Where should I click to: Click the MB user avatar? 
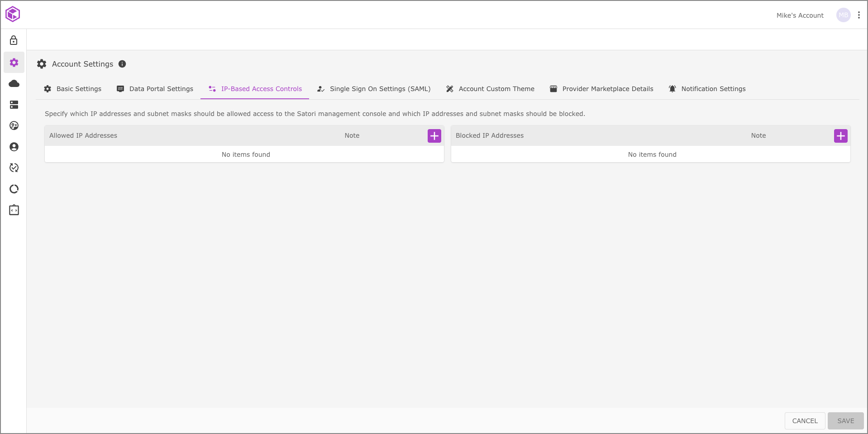pos(843,15)
